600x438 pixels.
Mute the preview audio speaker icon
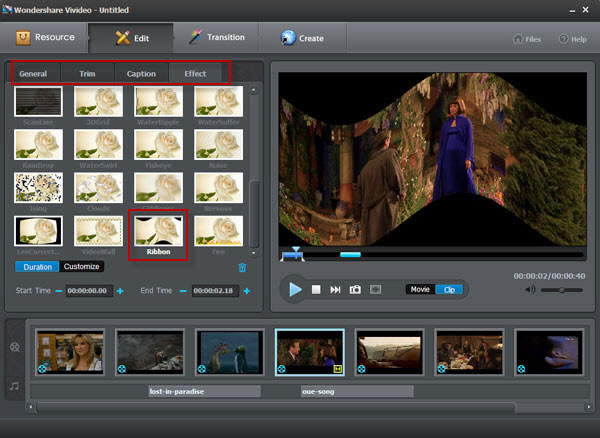pyautogui.click(x=530, y=290)
